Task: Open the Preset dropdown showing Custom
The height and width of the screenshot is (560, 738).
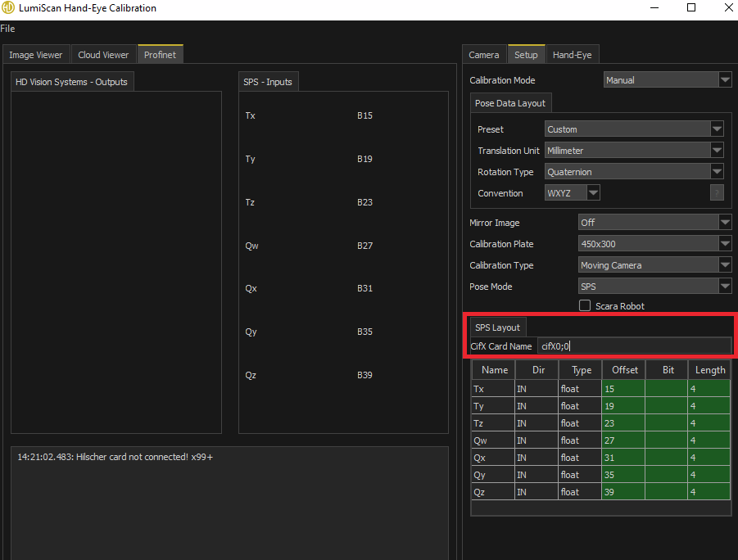Action: (633, 129)
